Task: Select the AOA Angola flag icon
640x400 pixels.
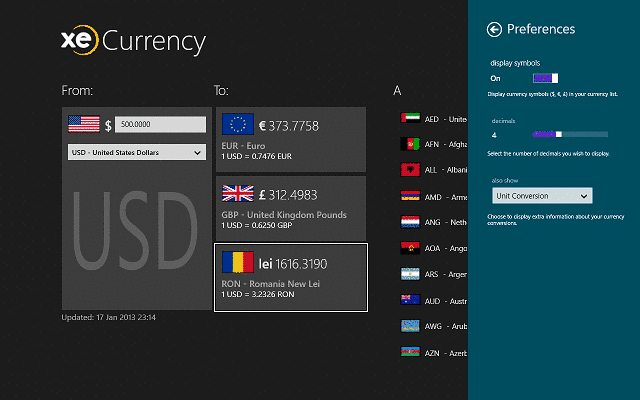Action: point(410,248)
